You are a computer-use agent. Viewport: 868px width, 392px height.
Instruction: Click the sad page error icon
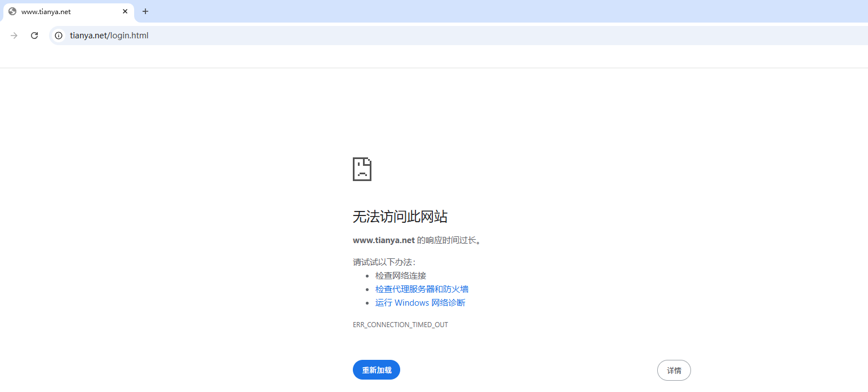pyautogui.click(x=362, y=169)
